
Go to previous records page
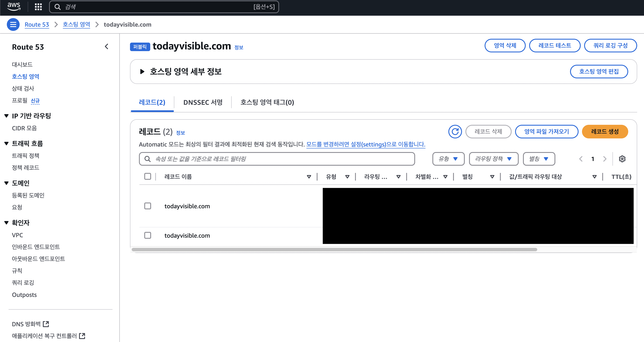(581, 159)
